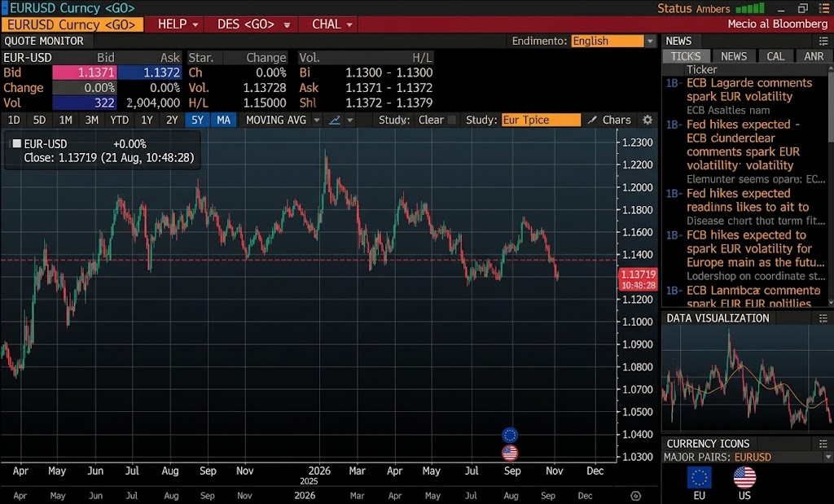Click the restore window icon in title bar
834x504 pixels.
click(802, 8)
